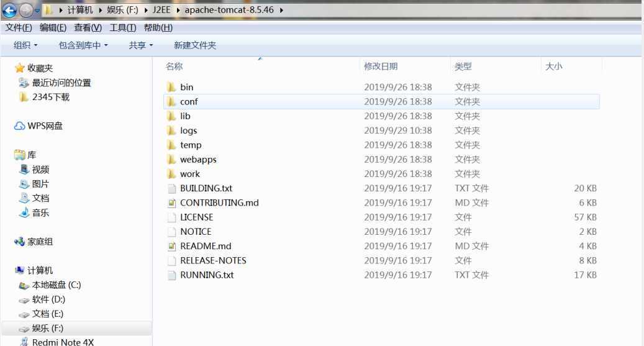Expand the arrow after 计算机 in address bar

tap(100, 10)
